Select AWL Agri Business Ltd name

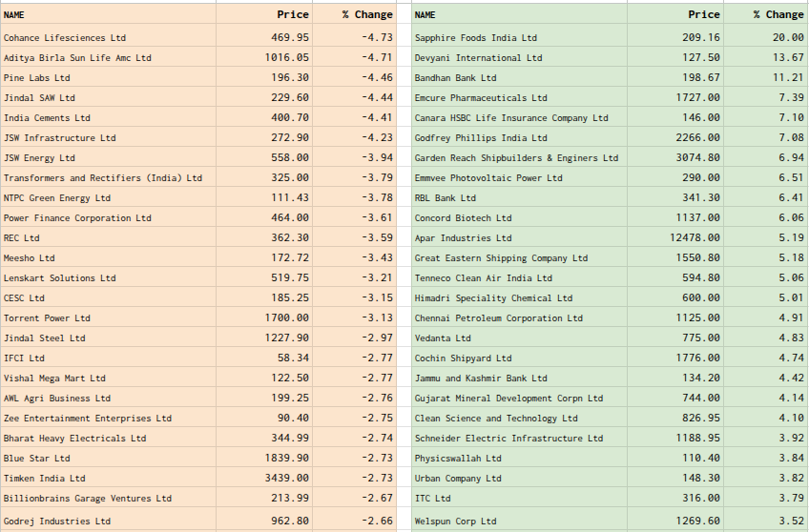click(x=56, y=399)
